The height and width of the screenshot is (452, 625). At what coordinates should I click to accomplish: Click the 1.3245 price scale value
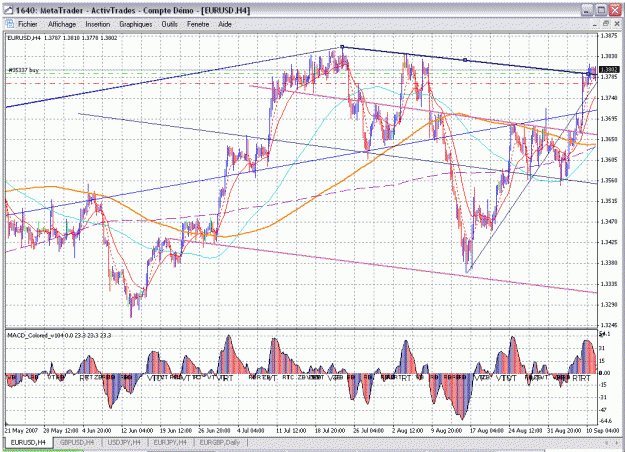point(609,325)
